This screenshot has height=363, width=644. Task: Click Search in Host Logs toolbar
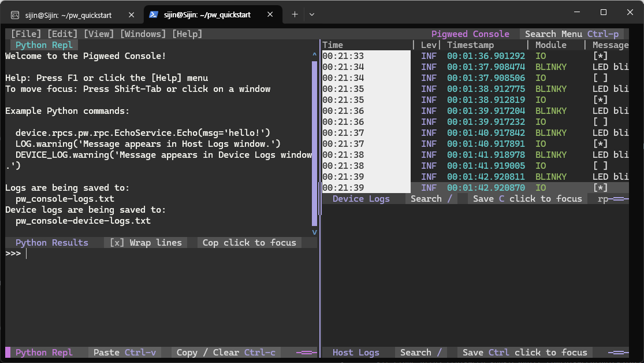coord(420,353)
